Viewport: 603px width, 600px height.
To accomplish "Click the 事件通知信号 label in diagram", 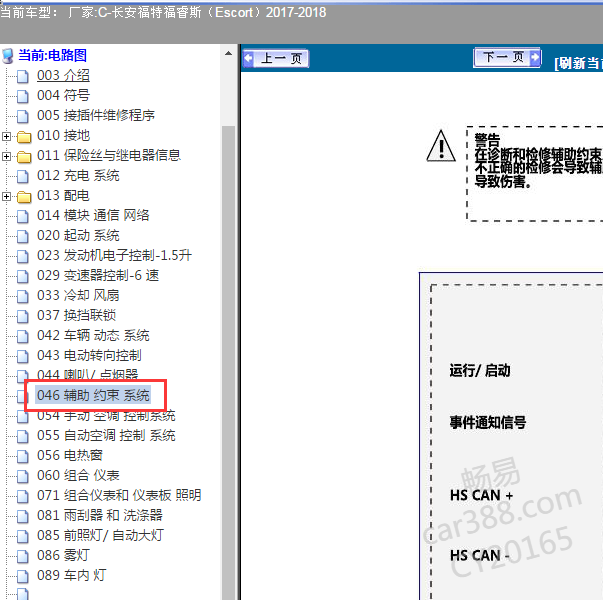I will click(488, 422).
